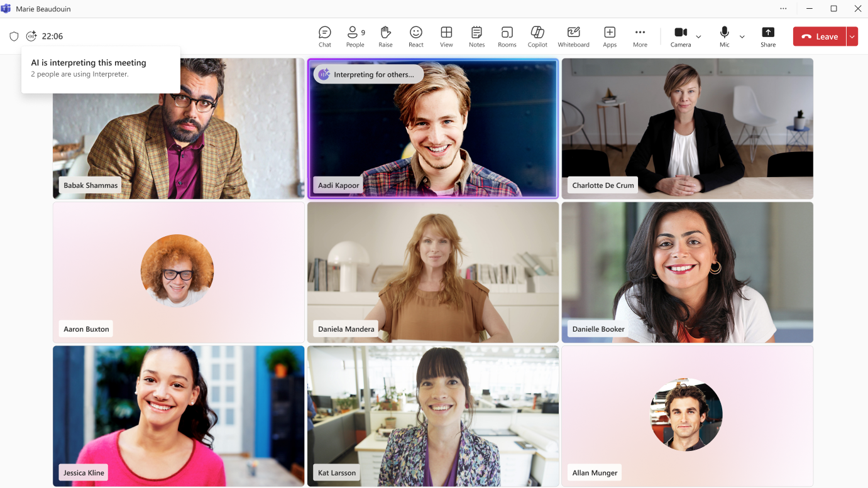Image resolution: width=868 pixels, height=488 pixels.
Task: Select Daniela Mandera's video tile
Action: (433, 272)
